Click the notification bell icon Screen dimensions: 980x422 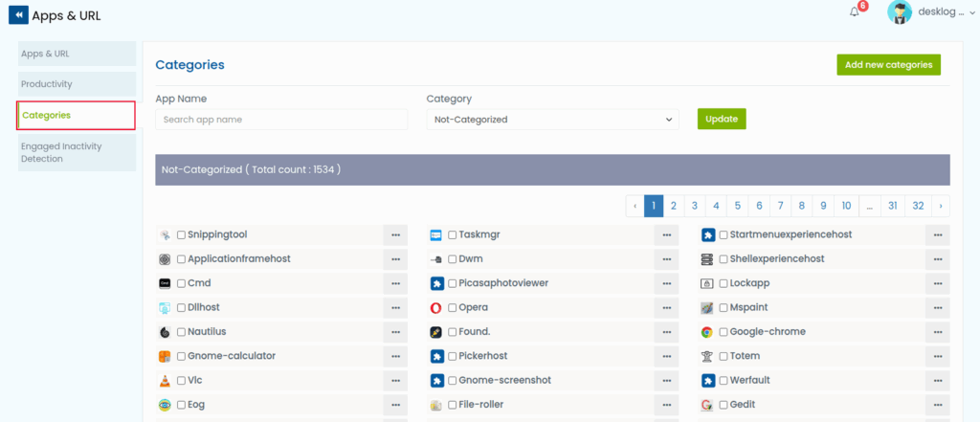[855, 12]
